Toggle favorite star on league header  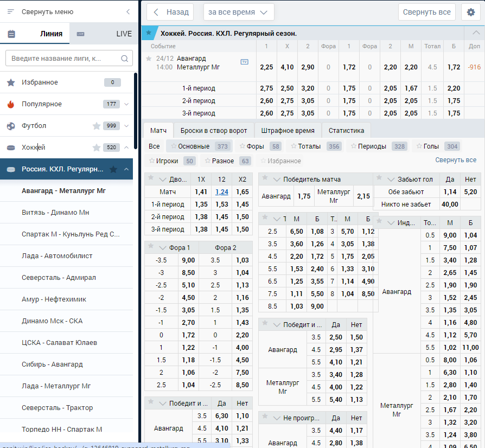click(x=149, y=33)
